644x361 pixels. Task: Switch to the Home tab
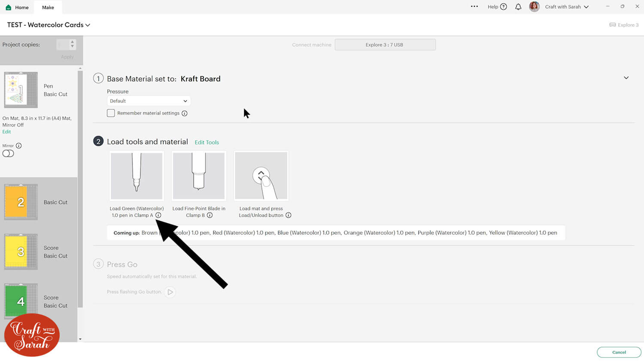point(18,7)
